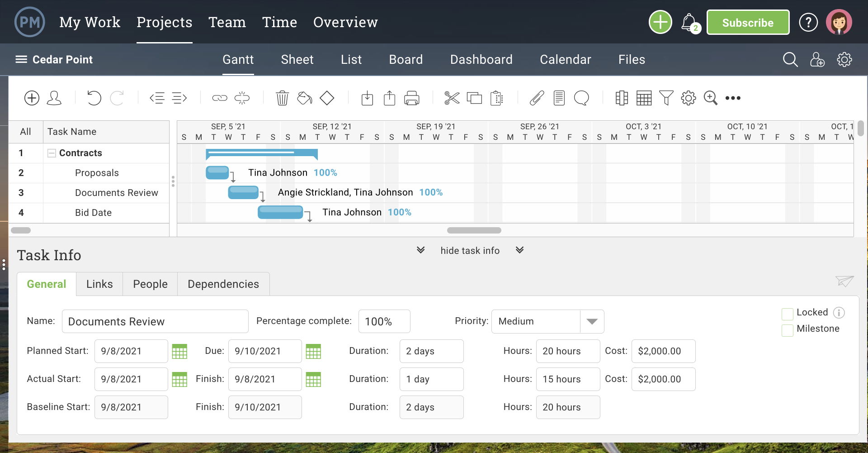
Task: Click the outdent task icon
Action: (x=157, y=98)
